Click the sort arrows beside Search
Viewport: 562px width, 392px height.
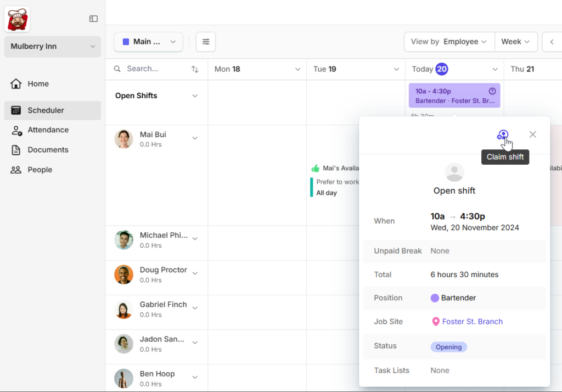click(195, 69)
